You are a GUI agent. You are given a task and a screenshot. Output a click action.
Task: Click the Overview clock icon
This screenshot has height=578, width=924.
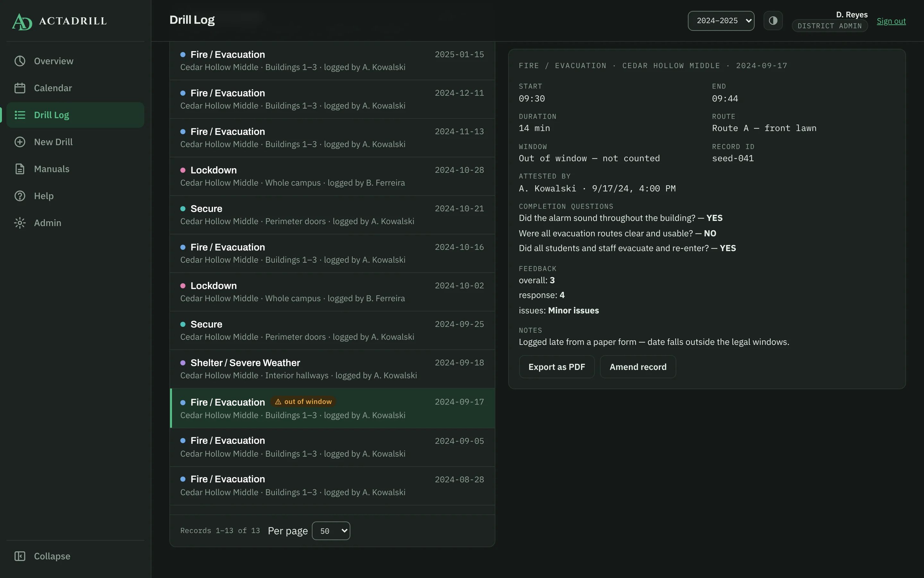click(20, 61)
